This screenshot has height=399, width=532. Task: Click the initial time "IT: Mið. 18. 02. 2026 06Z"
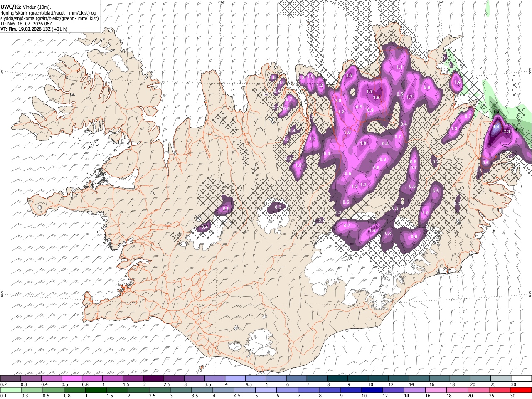pyautogui.click(x=26, y=24)
